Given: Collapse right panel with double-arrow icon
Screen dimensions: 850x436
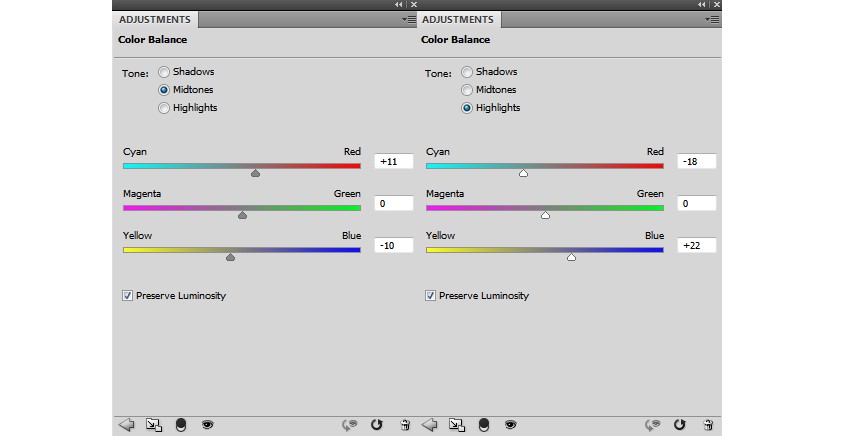Looking at the screenshot, I should pos(702,4).
